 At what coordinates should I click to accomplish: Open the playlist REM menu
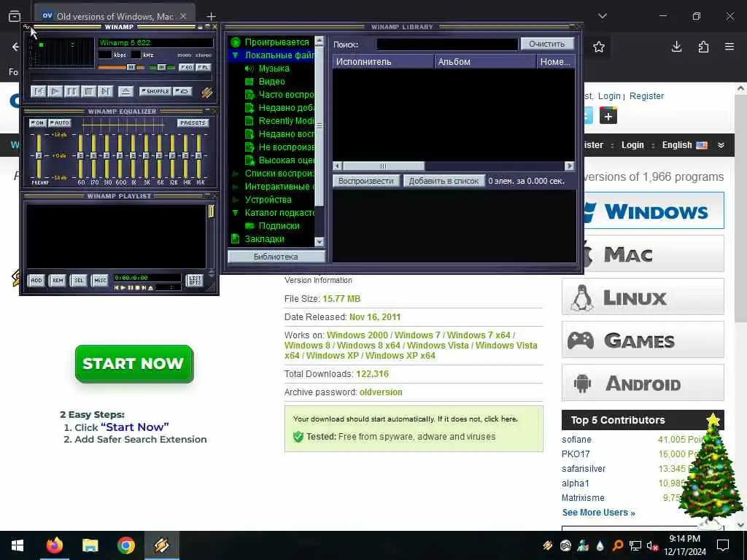point(58,281)
